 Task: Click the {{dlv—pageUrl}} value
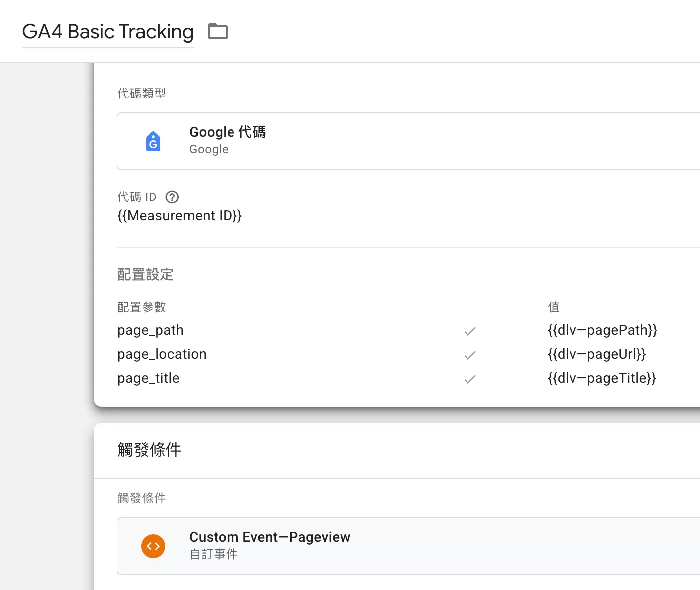tap(596, 354)
